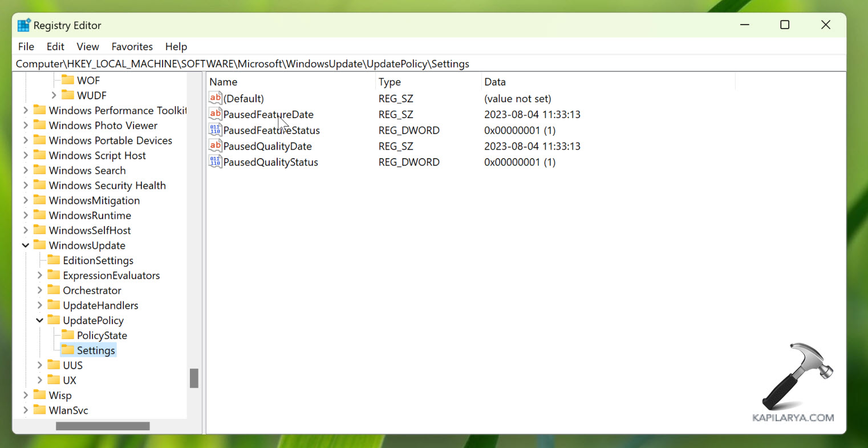This screenshot has width=868, height=448.
Task: Click the ExpressionEvaluators folder icon
Action: (x=54, y=275)
